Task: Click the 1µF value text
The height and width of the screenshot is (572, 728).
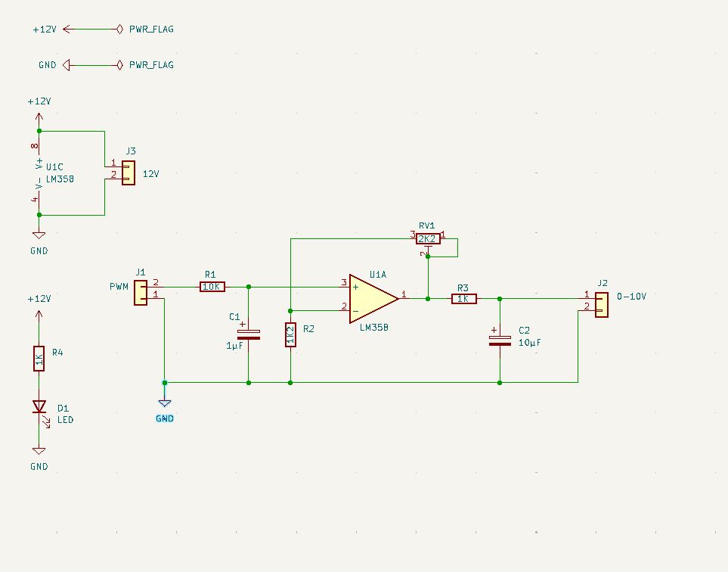Action: (234, 346)
